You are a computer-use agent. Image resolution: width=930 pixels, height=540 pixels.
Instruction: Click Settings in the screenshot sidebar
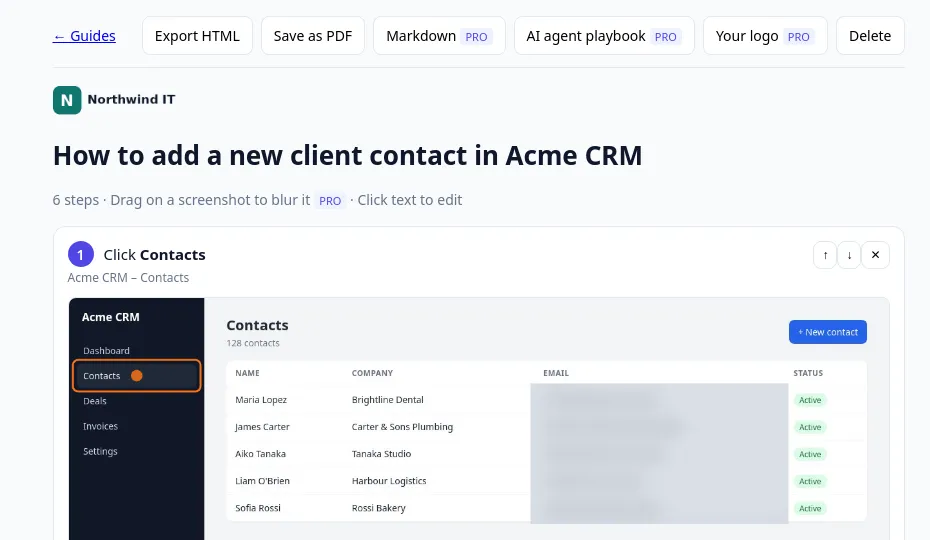pyautogui.click(x=100, y=451)
